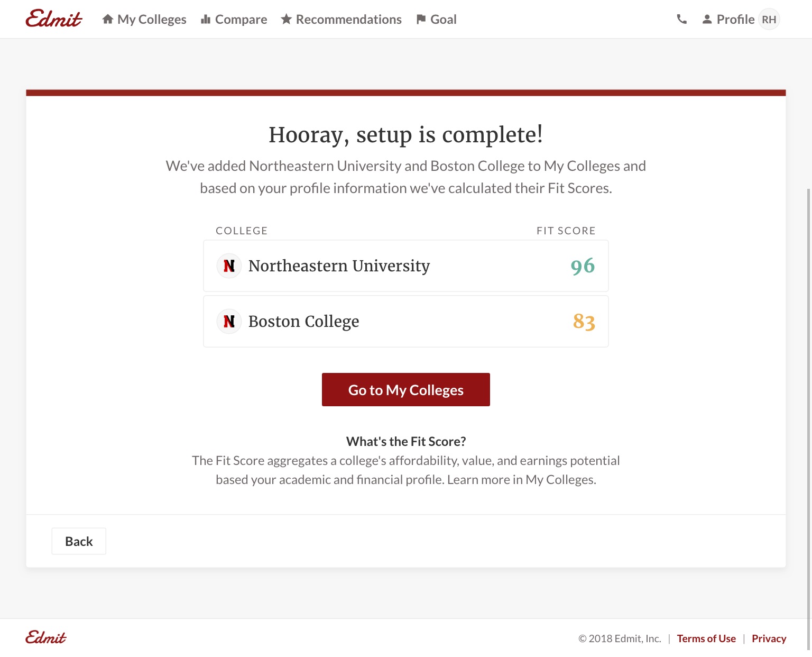This screenshot has height=657, width=812.
Task: Click the flag icon beside Goal
Action: (x=421, y=20)
